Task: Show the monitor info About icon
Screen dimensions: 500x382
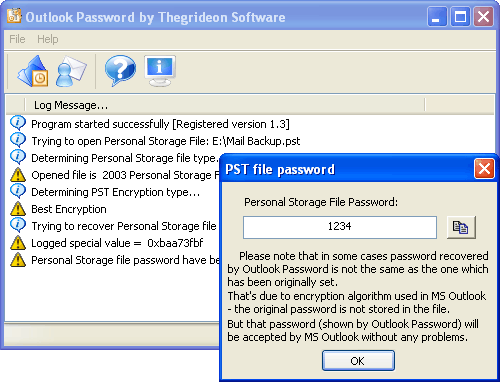Action: tap(160, 71)
